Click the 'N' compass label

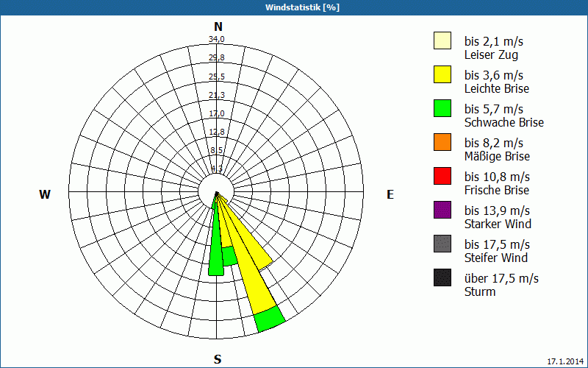[x=218, y=26]
